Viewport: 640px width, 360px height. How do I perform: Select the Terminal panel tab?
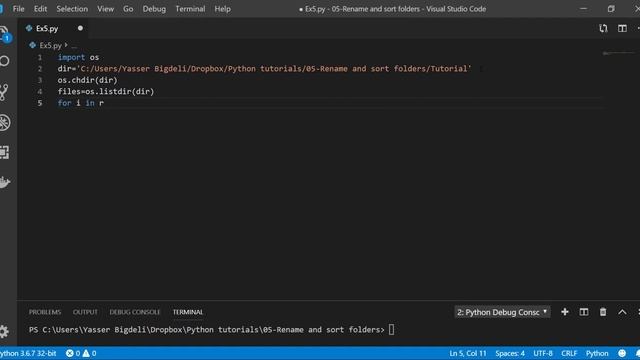point(188,312)
